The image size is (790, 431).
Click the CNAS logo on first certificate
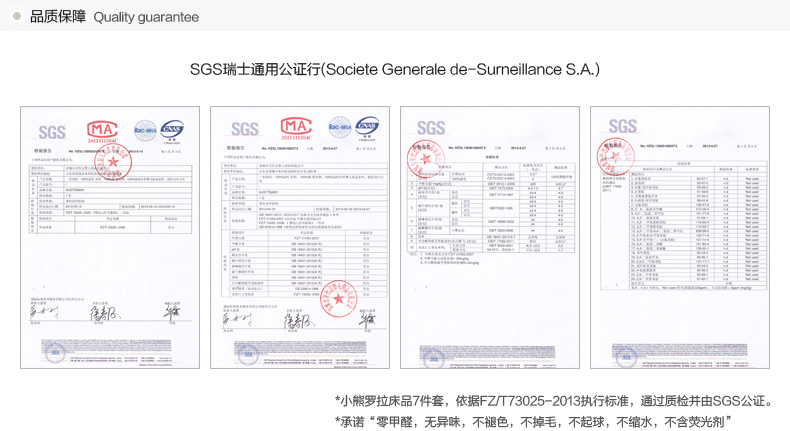click(x=172, y=130)
